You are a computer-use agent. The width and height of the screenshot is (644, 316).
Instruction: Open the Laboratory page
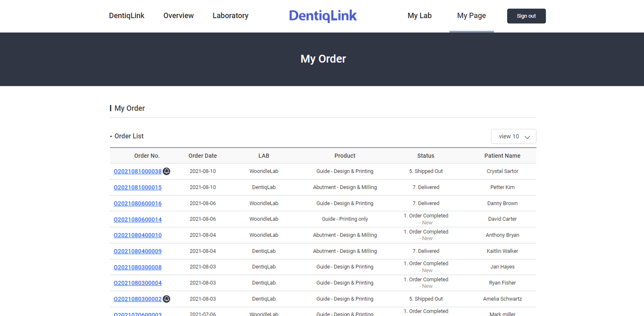230,15
